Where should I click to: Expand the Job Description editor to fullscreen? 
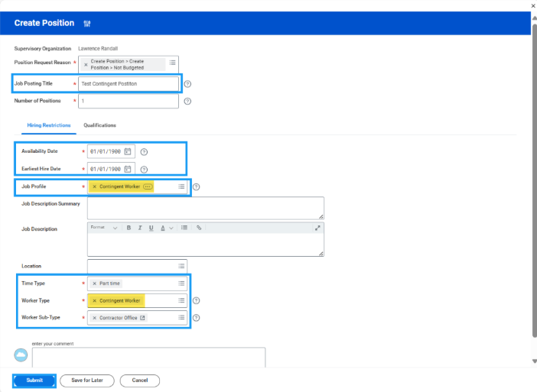click(x=317, y=228)
